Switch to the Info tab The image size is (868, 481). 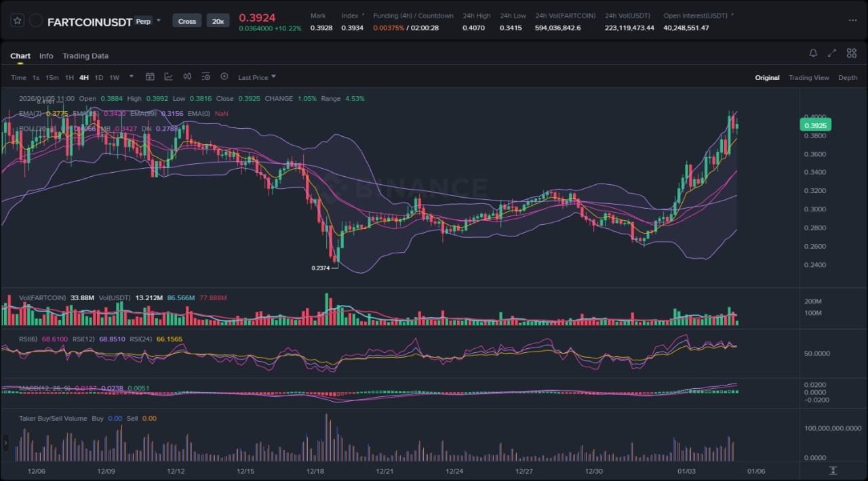[x=46, y=56]
